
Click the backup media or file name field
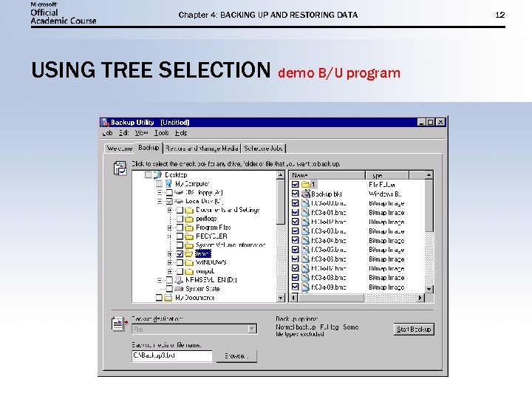pos(172,356)
